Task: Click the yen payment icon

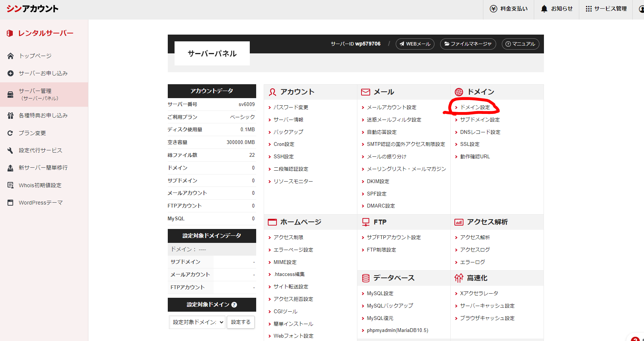Action: coord(493,9)
